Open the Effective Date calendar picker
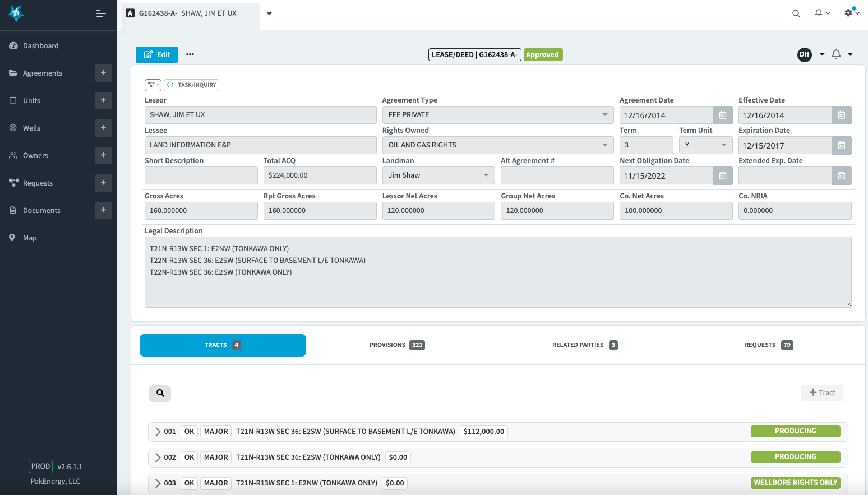868x495 pixels. [x=841, y=115]
